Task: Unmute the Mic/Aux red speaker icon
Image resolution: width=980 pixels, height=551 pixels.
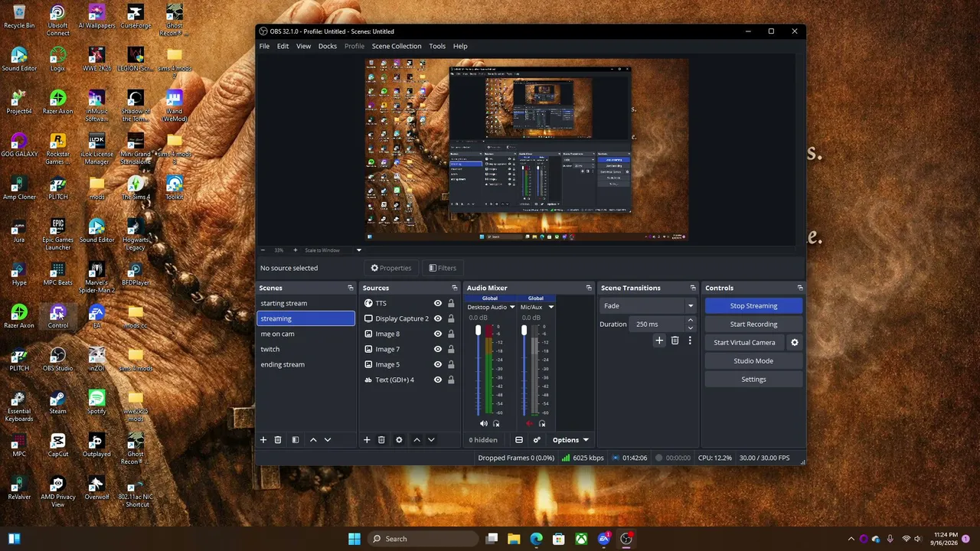Action: click(x=529, y=423)
